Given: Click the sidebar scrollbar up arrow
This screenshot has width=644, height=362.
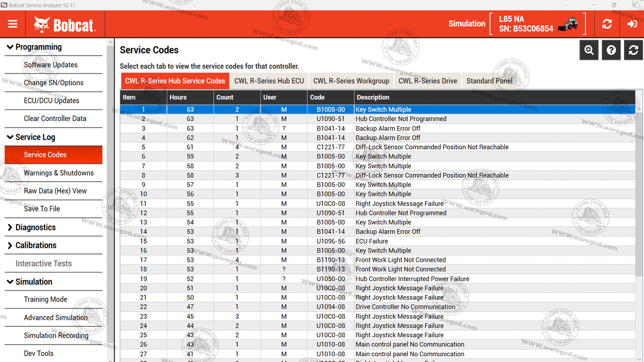Looking at the screenshot, I should pyautogui.click(x=111, y=42).
